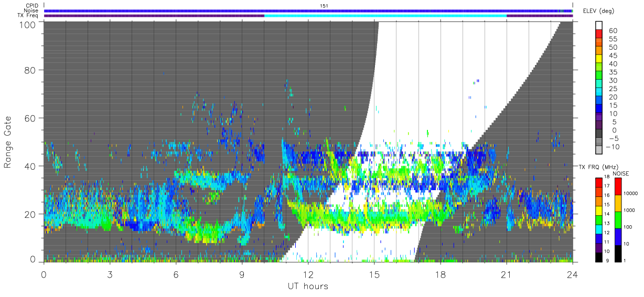Click the 1000 label on NOISE scale
644x297 pixels.
click(630, 210)
